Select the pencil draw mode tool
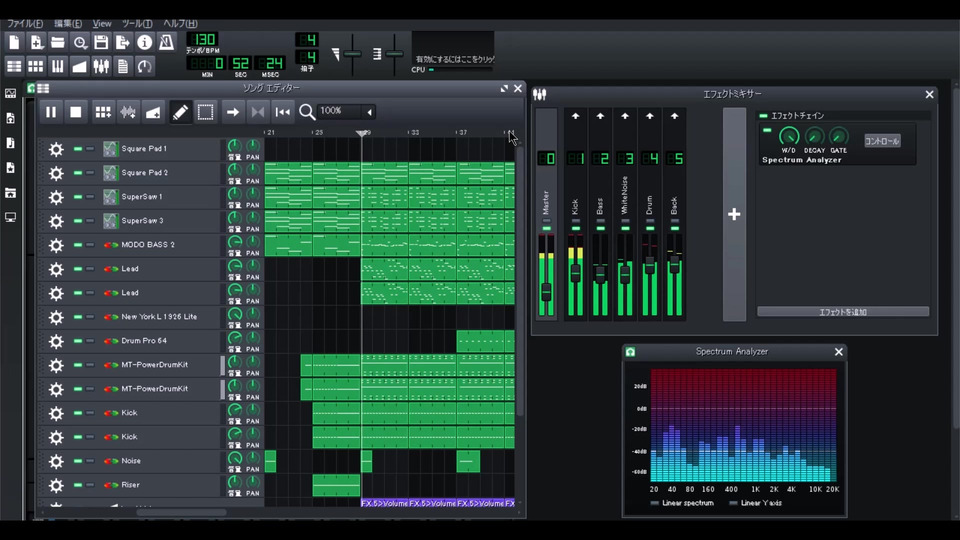This screenshot has height=540, width=960. tap(180, 112)
